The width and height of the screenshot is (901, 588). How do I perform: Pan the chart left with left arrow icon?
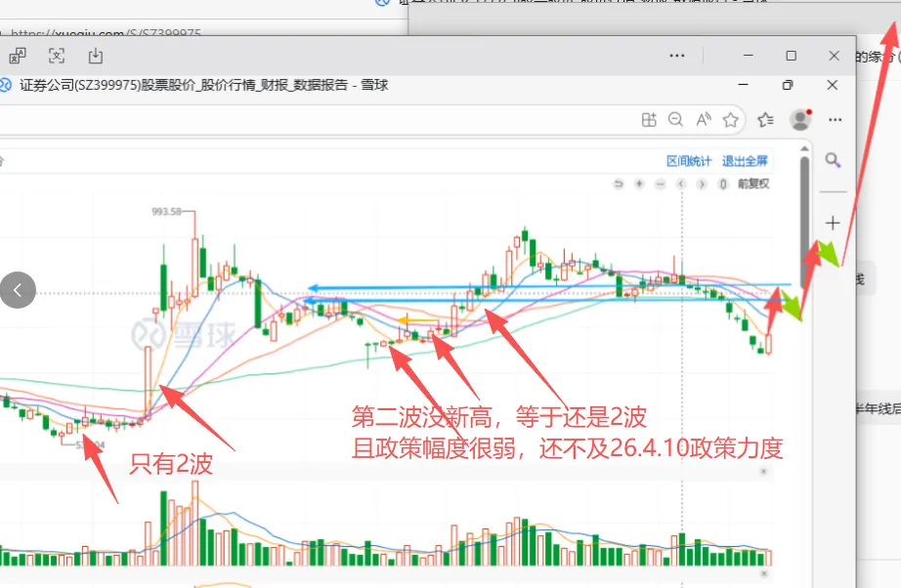[x=682, y=184]
